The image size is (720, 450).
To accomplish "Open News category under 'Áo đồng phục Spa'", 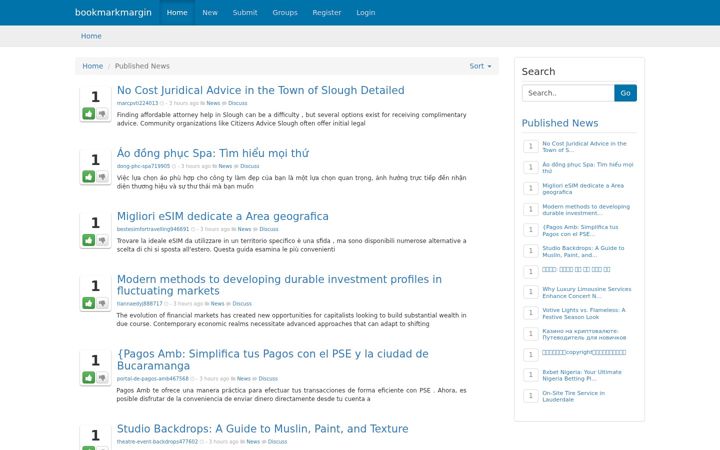I will pos(225,166).
